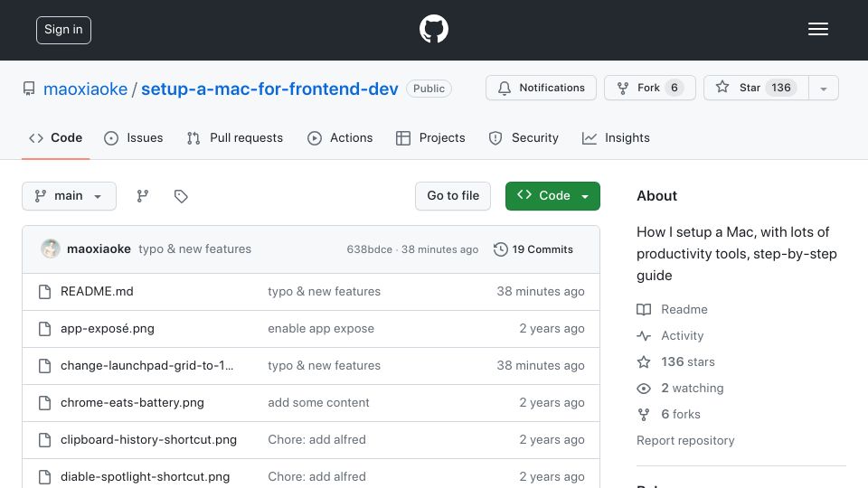The width and height of the screenshot is (868, 488).
Task: Expand the green Code dropdown
Action: click(552, 196)
